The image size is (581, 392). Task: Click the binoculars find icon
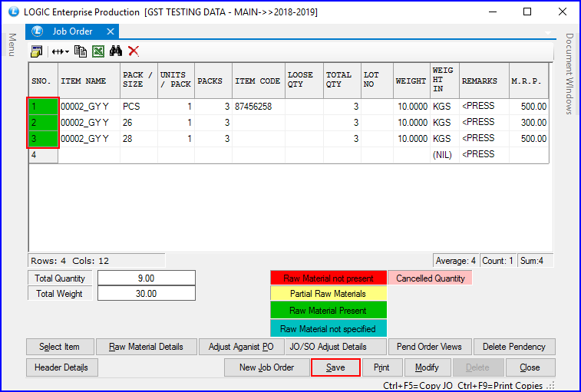(116, 51)
